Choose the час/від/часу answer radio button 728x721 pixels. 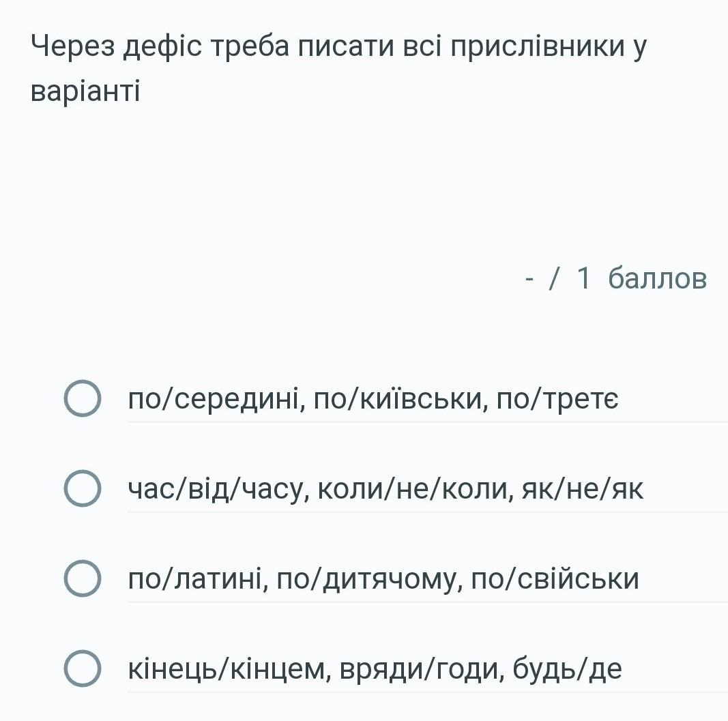pyautogui.click(x=83, y=489)
